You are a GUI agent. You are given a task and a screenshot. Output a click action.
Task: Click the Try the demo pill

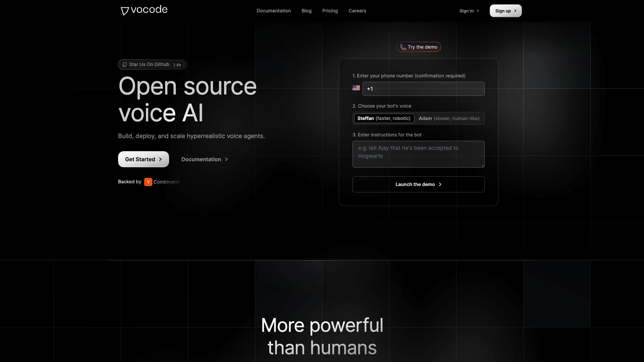tap(419, 47)
